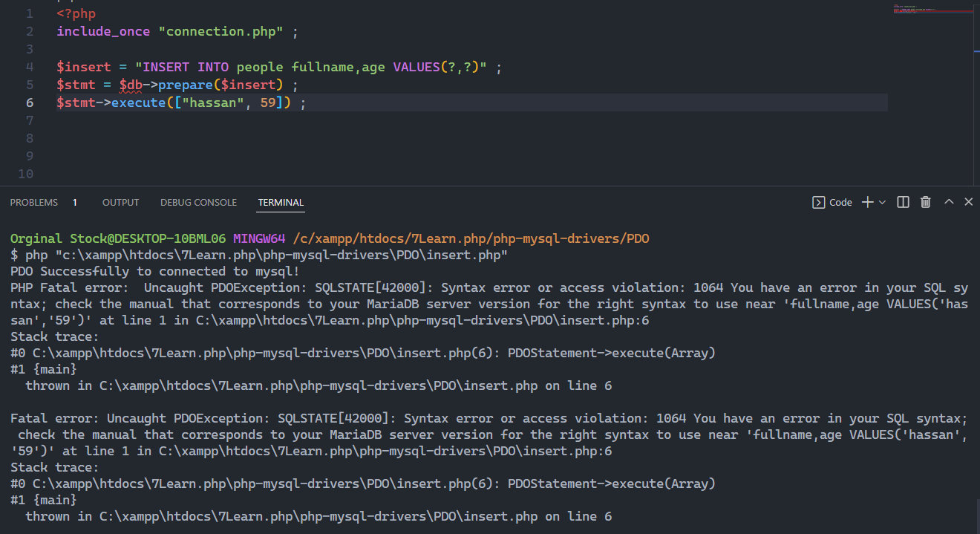Click the 'Fatal error: Uncaught PDOException' line
Screen dimensions: 980x534
point(489,418)
